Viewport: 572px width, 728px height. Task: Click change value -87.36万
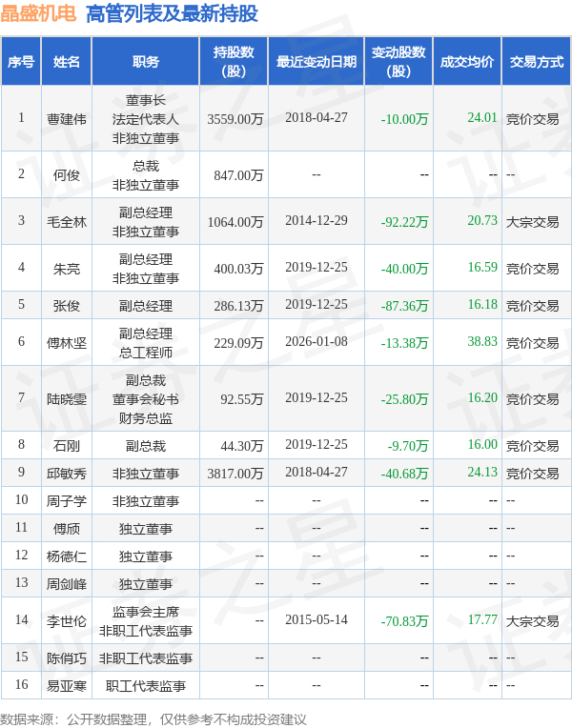point(404,306)
